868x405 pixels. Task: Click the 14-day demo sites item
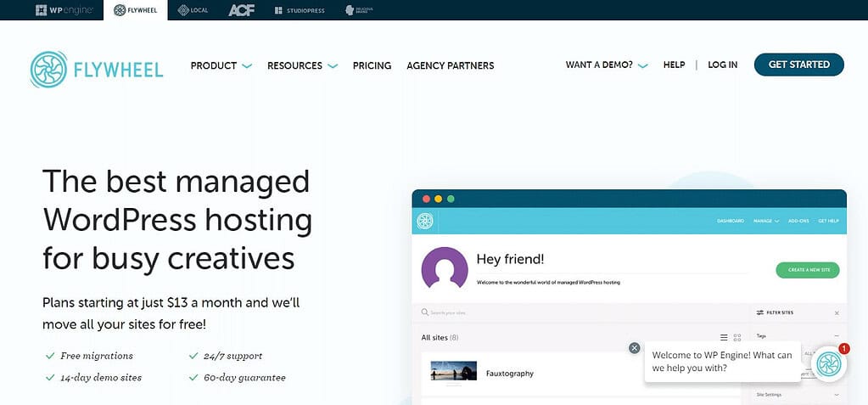pyautogui.click(x=94, y=378)
